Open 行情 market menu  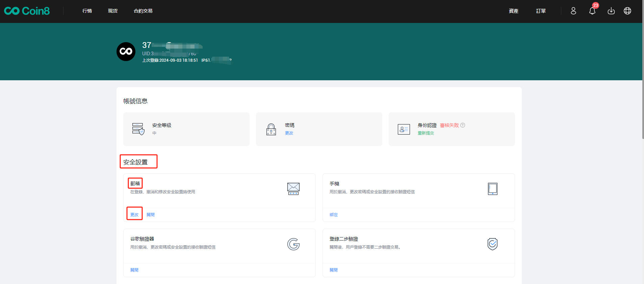(x=87, y=11)
